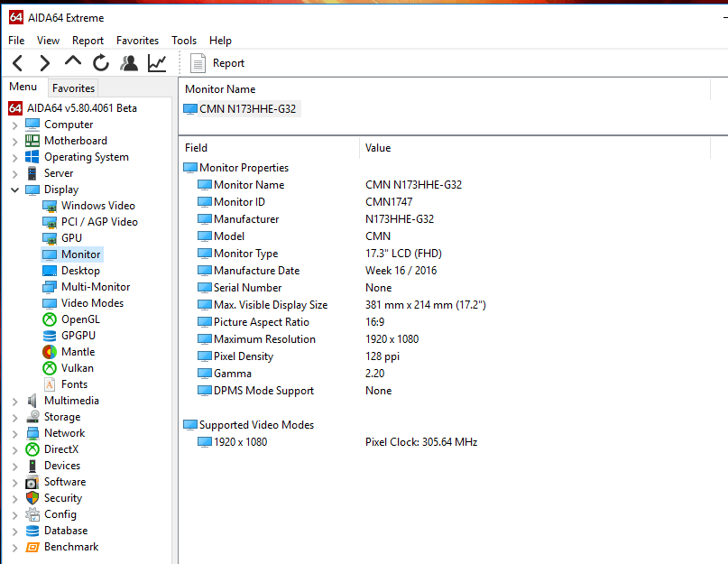Open the File menu
The image size is (728, 564).
pyautogui.click(x=16, y=41)
